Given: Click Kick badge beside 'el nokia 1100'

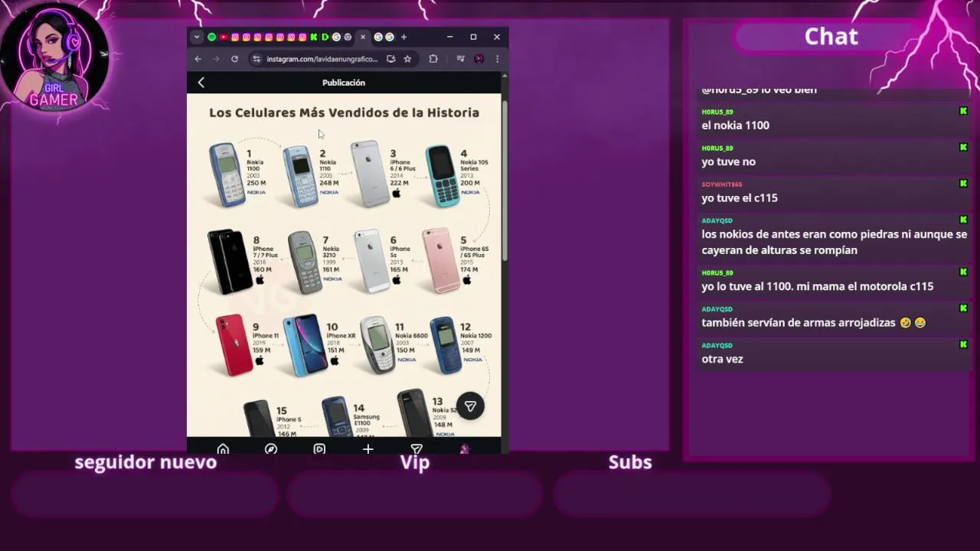Looking at the screenshot, I should click(x=963, y=111).
